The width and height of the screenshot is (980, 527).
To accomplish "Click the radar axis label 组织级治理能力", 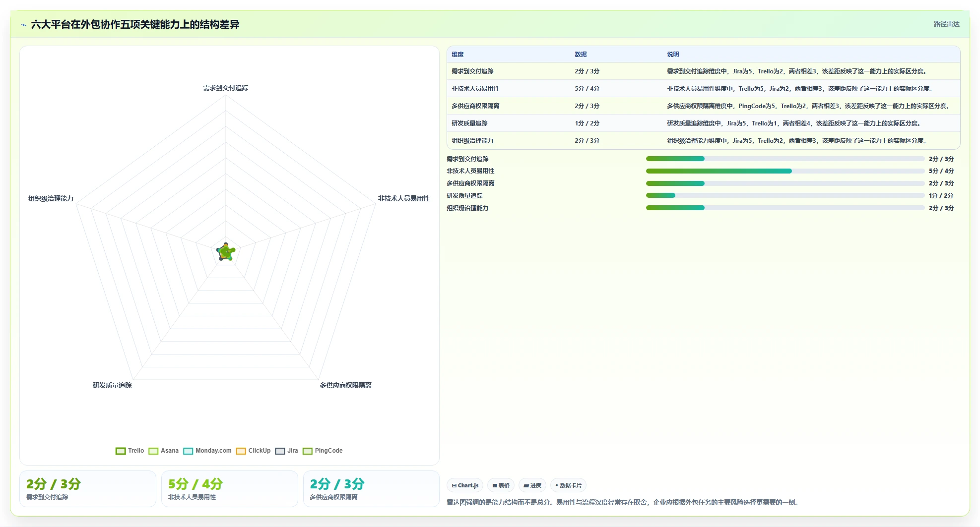I will tap(51, 198).
